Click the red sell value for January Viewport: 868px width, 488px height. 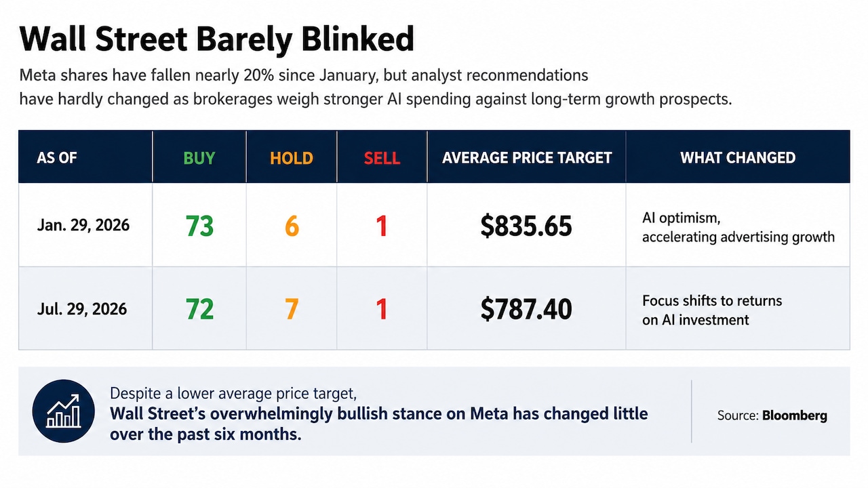(x=382, y=226)
